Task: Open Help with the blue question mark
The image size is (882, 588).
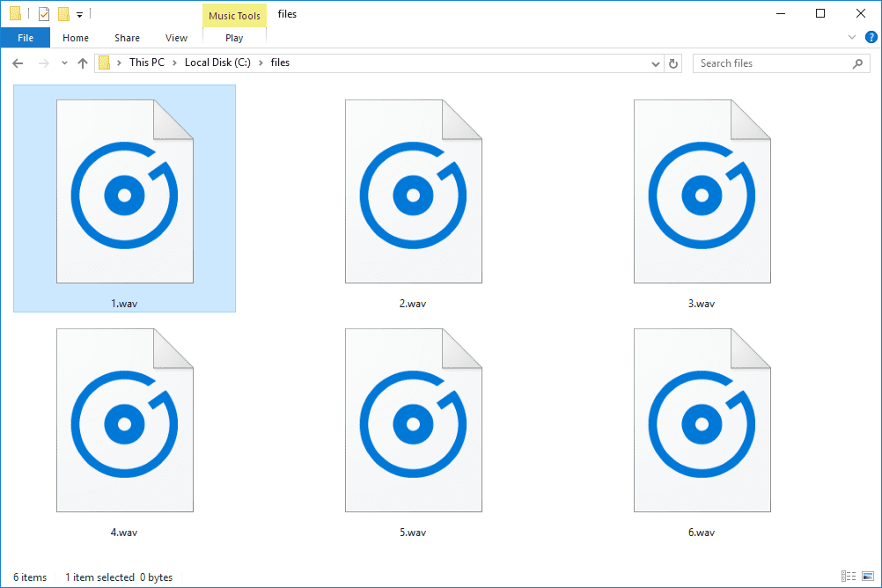Action: coord(871,37)
